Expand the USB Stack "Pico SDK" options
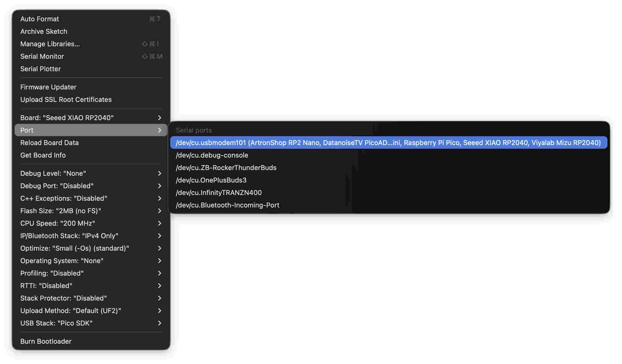The image size is (622, 364). [x=91, y=323]
